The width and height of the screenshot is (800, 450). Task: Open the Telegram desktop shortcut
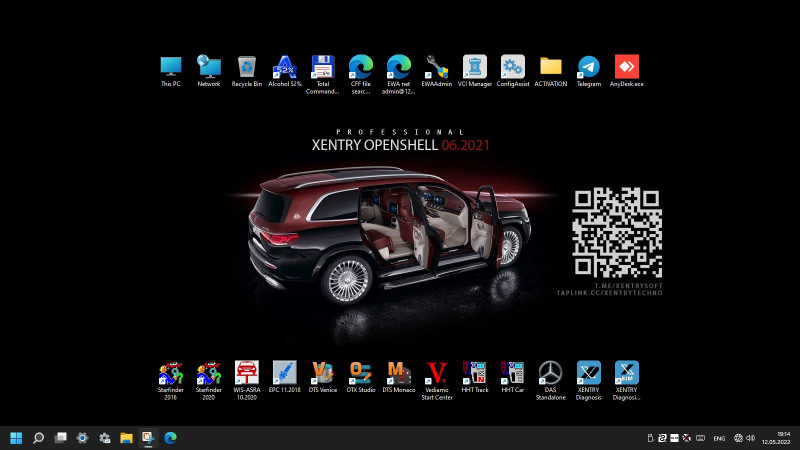click(589, 68)
